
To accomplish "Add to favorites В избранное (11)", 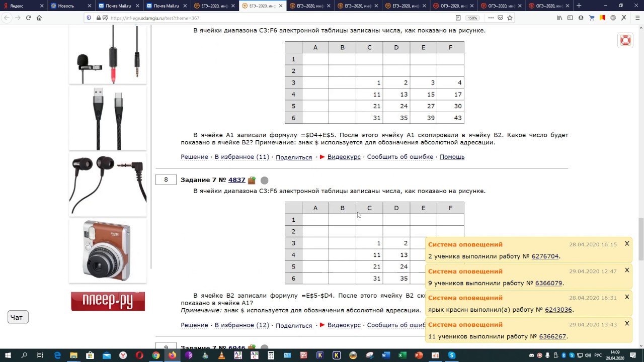I will tap(242, 157).
